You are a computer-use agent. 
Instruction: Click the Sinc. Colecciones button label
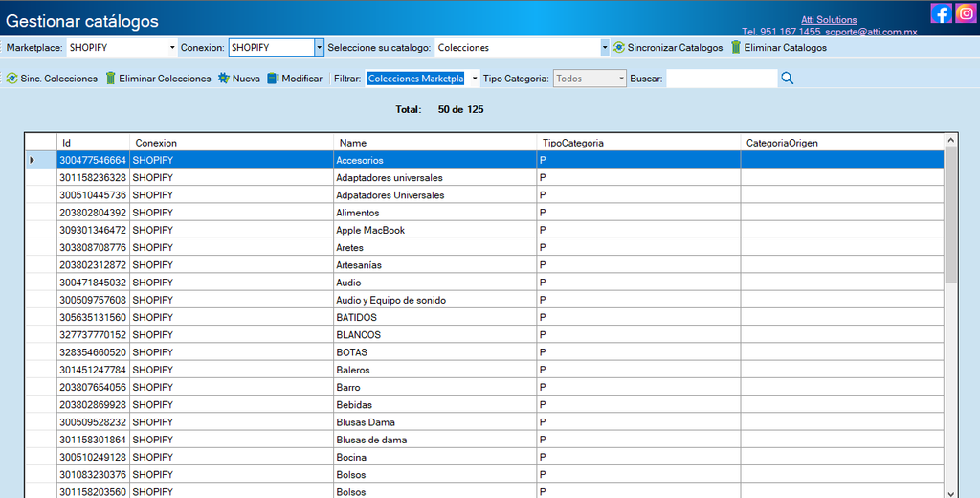[x=58, y=79]
